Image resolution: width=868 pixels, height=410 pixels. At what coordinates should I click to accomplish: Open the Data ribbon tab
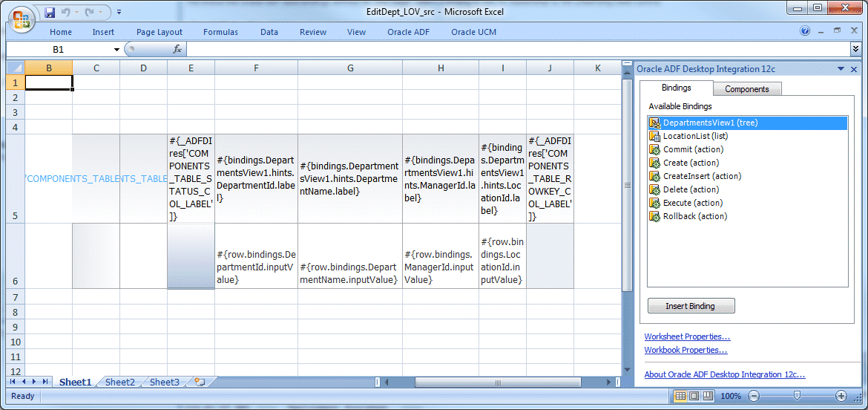(x=269, y=32)
